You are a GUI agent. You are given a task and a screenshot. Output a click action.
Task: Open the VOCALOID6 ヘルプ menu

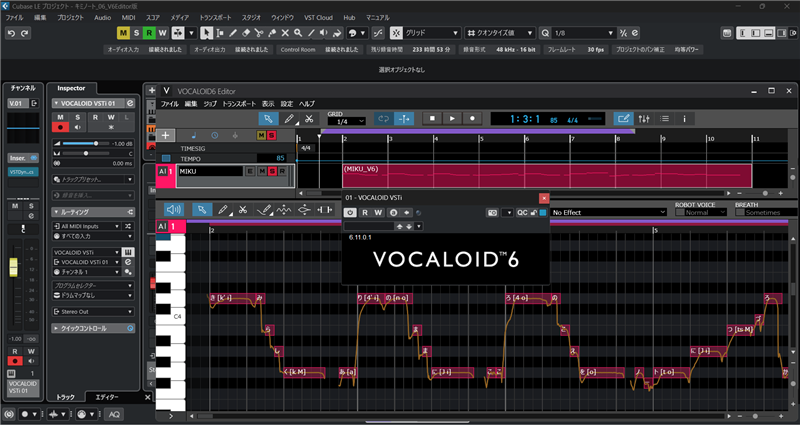pyautogui.click(x=307, y=104)
